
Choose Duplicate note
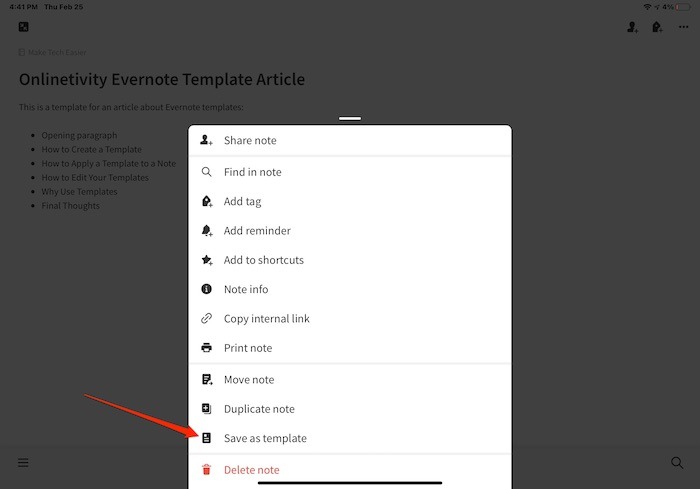coord(350,409)
